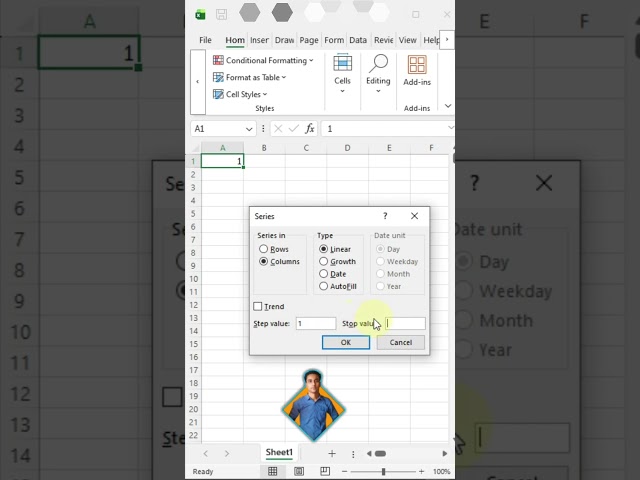Open the Data tab
This screenshot has height=480, width=640.
pos(358,40)
